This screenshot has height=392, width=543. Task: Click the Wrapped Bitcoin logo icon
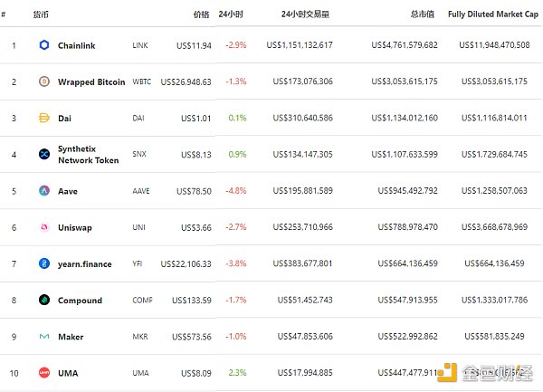pos(44,81)
